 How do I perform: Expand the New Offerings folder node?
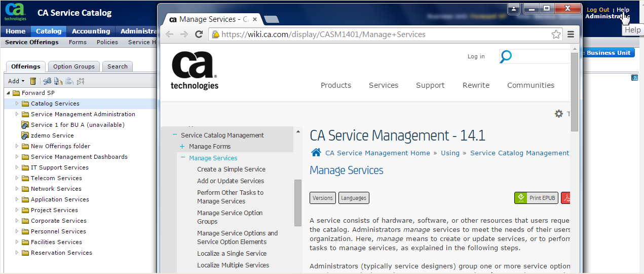[x=17, y=146]
